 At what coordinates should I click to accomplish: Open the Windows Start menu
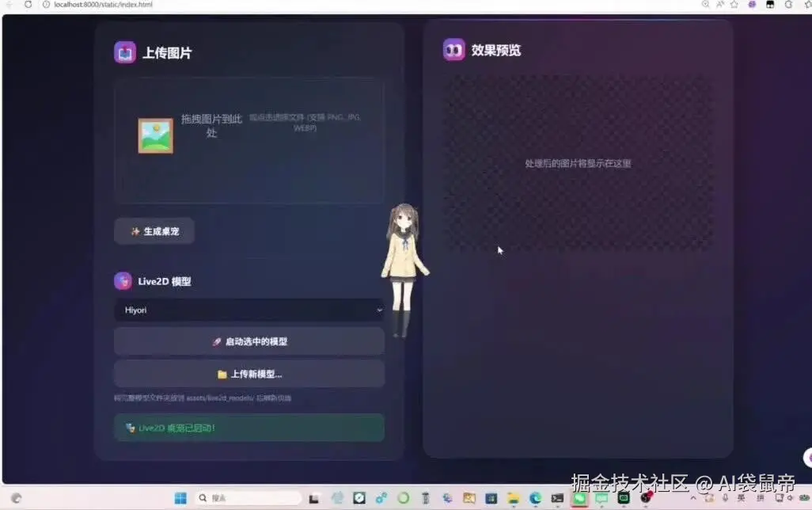click(x=180, y=498)
